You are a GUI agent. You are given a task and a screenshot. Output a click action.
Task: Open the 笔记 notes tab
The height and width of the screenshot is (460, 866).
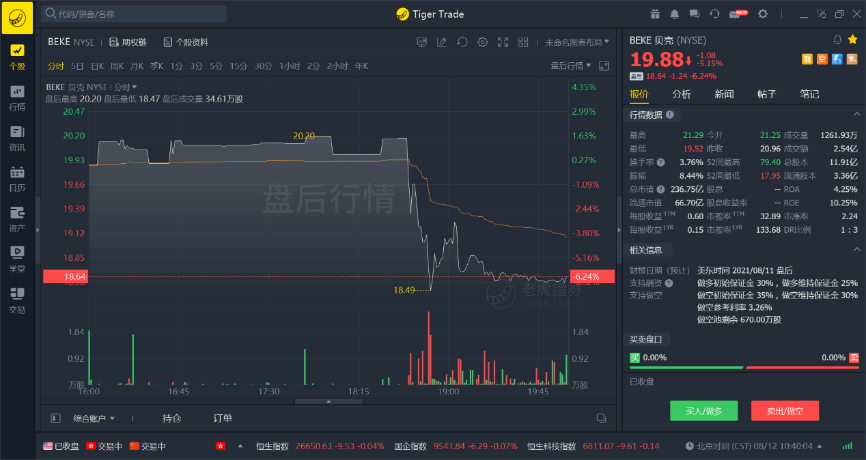pyautogui.click(x=809, y=94)
